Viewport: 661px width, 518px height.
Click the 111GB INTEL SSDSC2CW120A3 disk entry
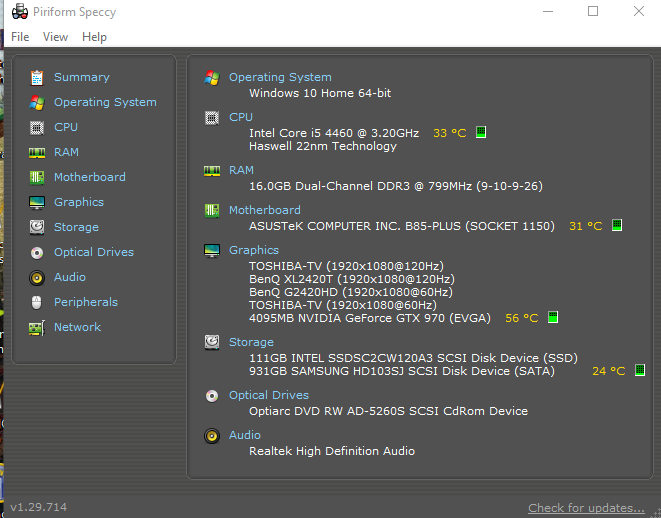(x=413, y=358)
